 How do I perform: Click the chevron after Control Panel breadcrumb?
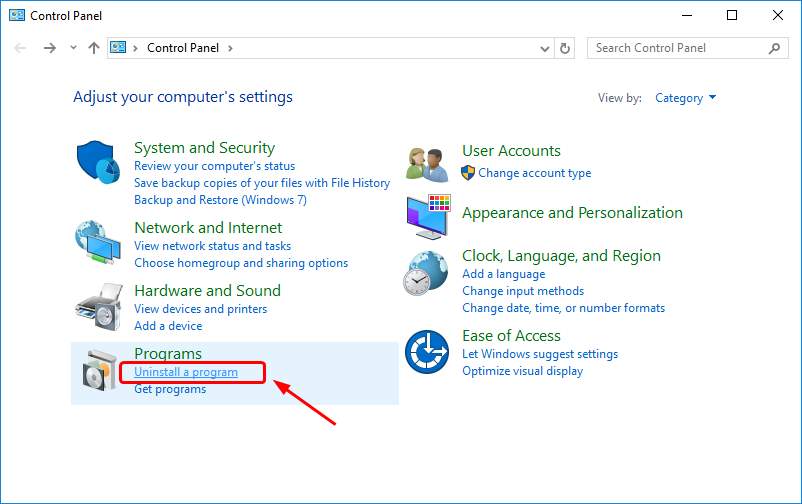[230, 48]
